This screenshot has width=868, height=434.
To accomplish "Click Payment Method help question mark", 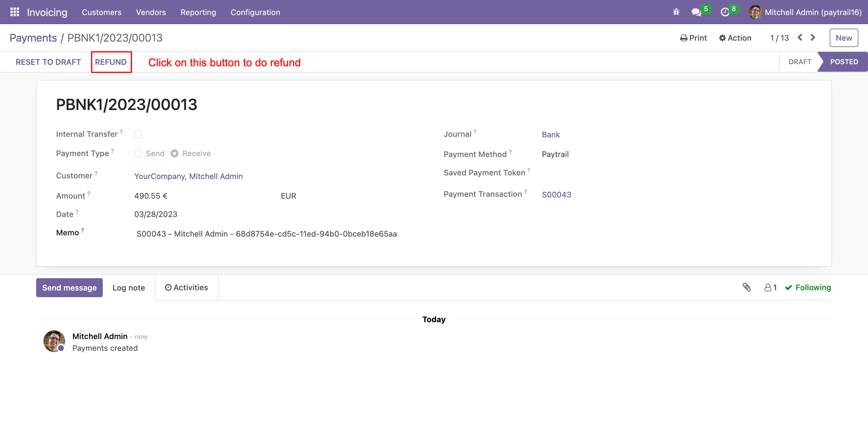I will (x=510, y=152).
